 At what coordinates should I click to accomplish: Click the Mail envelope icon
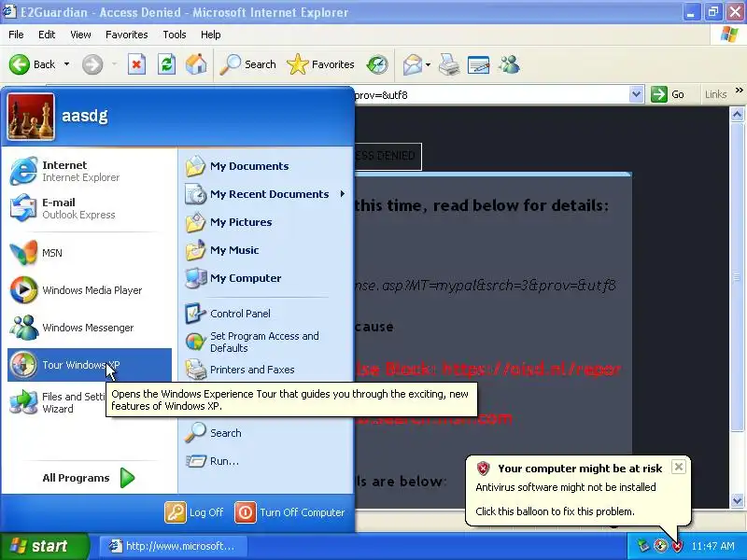click(x=413, y=64)
